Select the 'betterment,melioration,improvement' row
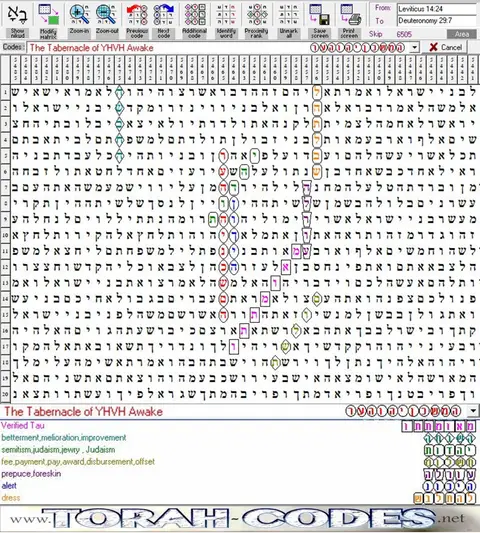This screenshot has height=533, width=480. pos(239,438)
